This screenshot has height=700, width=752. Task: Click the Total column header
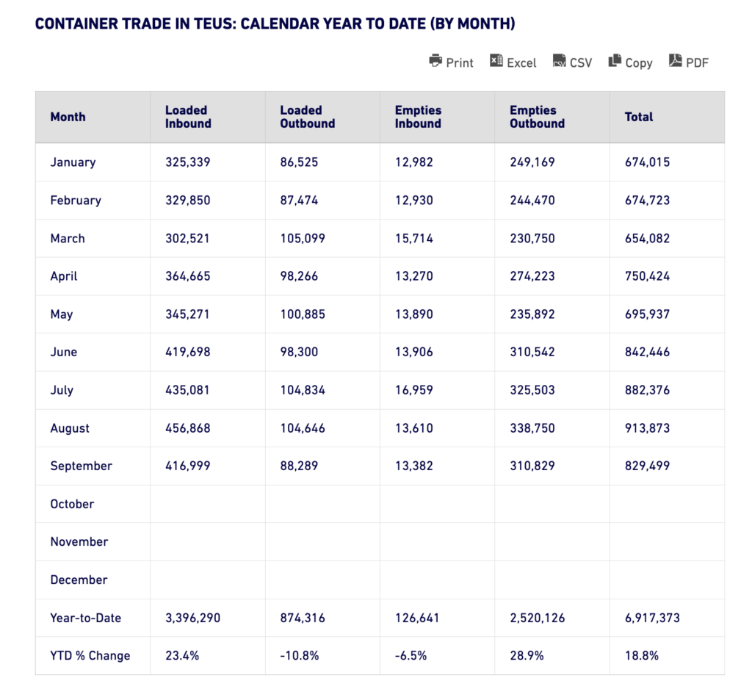(639, 117)
